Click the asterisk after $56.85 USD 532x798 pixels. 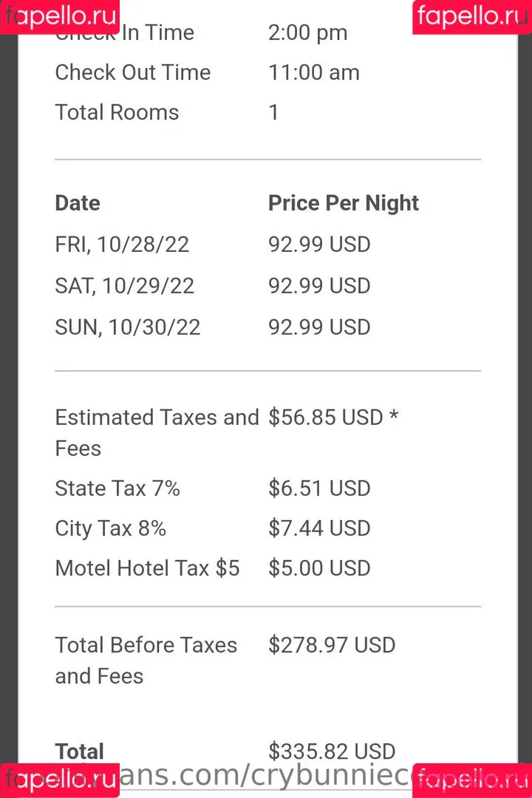coord(394,415)
